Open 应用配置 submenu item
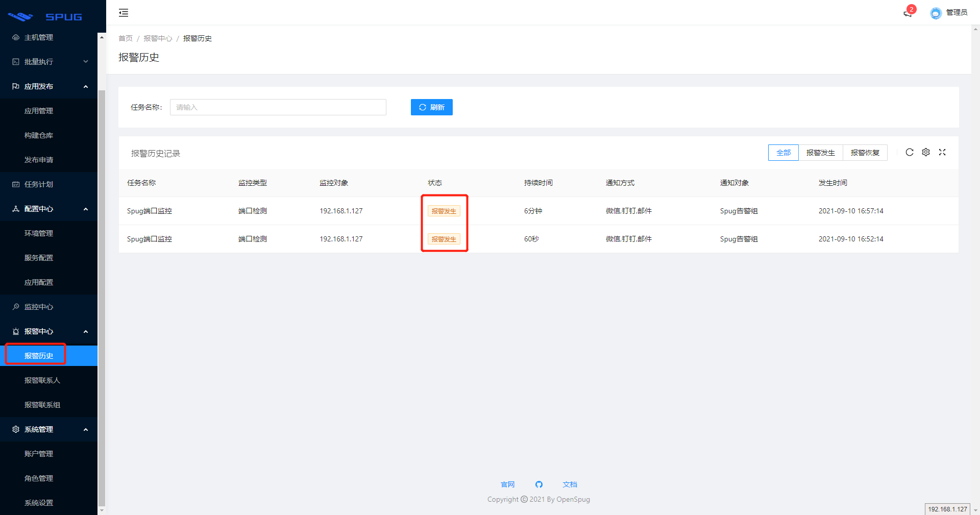The width and height of the screenshot is (980, 515). tap(48, 282)
